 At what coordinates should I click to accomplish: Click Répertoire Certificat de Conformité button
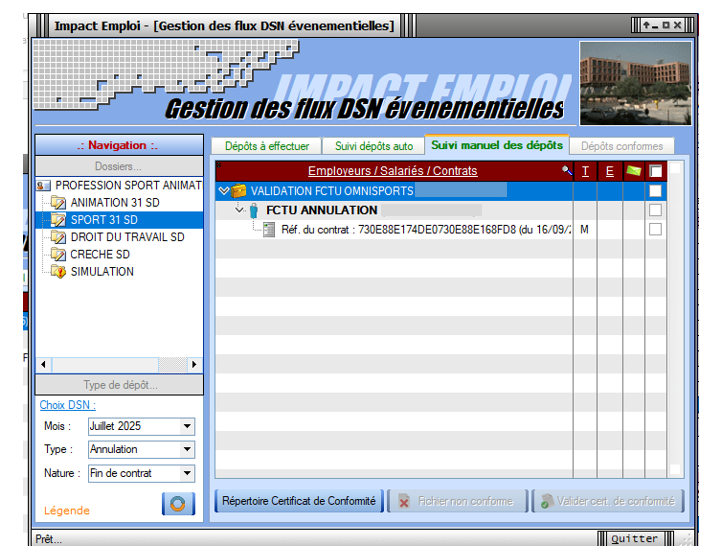point(299,501)
